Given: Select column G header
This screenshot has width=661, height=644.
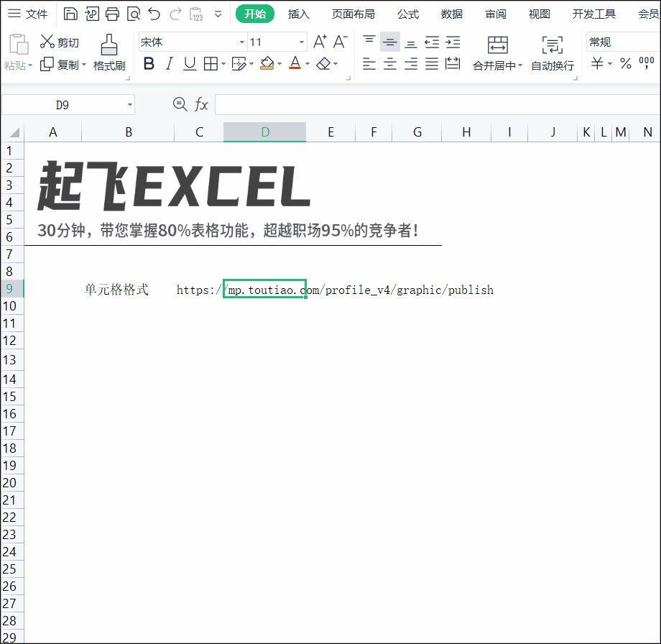Looking at the screenshot, I should click(x=417, y=132).
